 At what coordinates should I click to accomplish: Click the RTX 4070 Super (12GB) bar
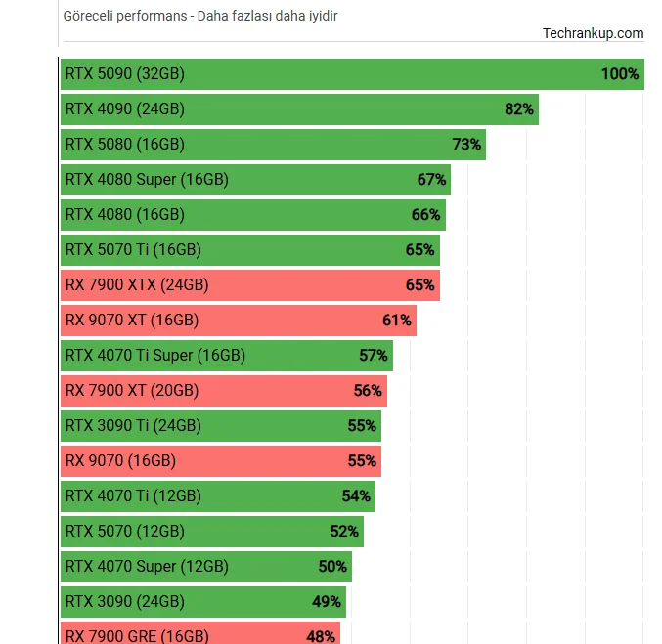pos(205,567)
